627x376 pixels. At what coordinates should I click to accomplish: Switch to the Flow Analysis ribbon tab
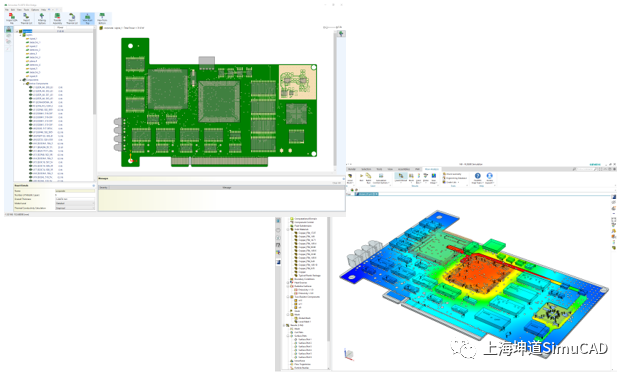(x=431, y=169)
